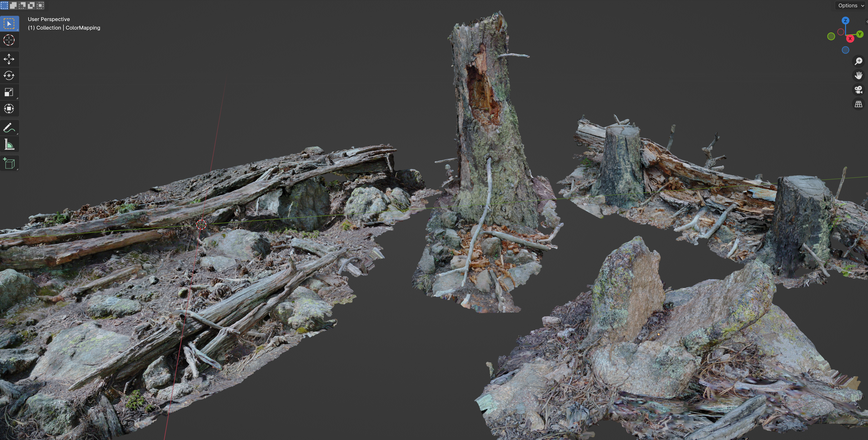Click the Add Cube tool

click(x=9, y=163)
